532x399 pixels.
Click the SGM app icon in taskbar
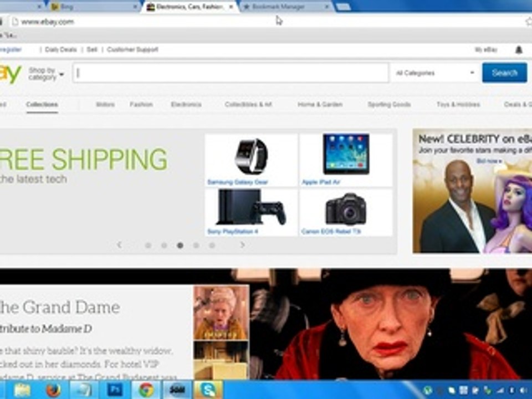click(x=177, y=390)
